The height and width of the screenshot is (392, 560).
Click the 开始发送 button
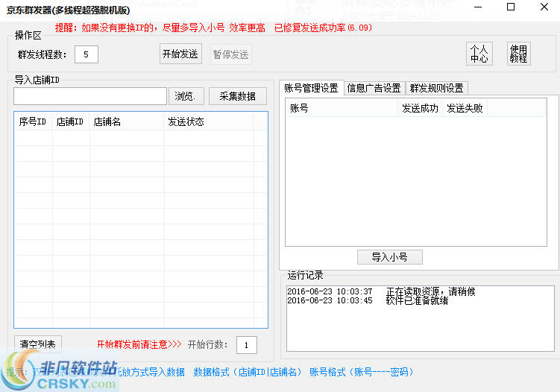pyautogui.click(x=180, y=54)
